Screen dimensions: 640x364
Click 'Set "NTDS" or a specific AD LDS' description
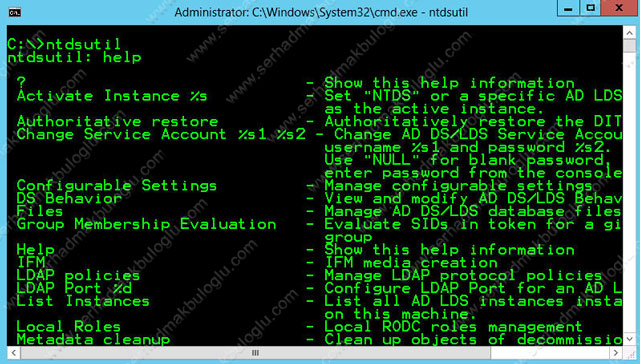(473, 96)
